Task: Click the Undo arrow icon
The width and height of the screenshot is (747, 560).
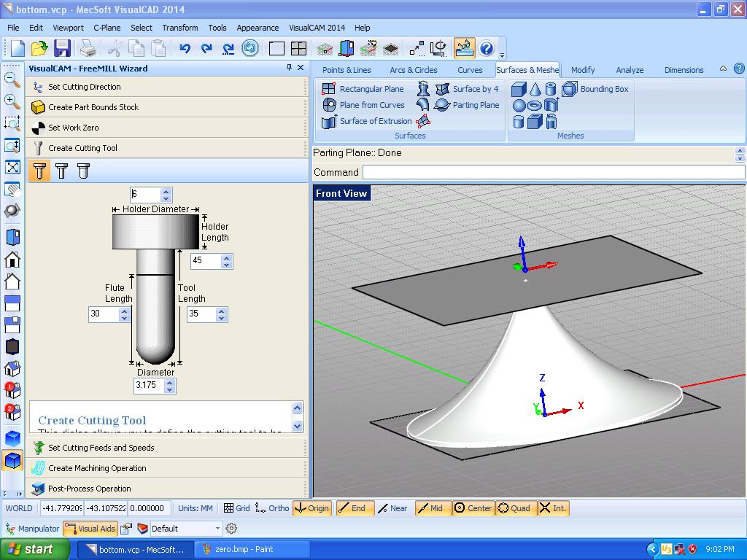Action: 185,49
